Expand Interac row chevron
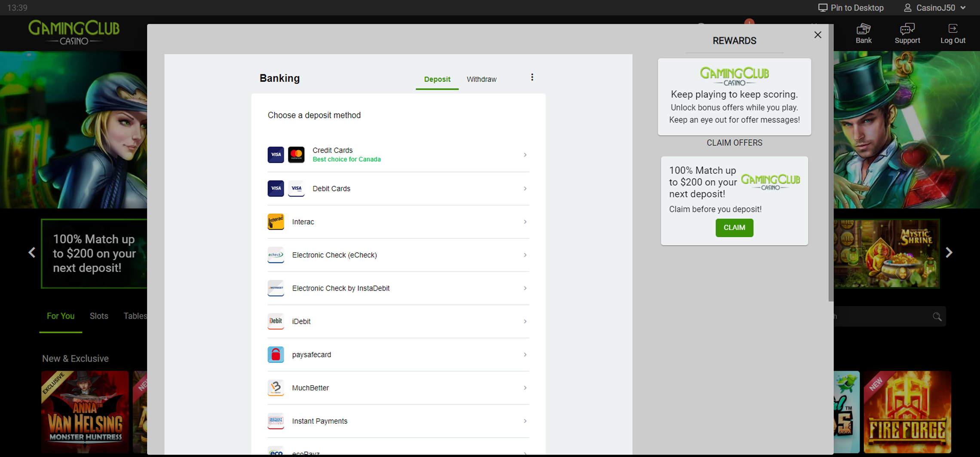The image size is (980, 457). pyautogui.click(x=525, y=222)
